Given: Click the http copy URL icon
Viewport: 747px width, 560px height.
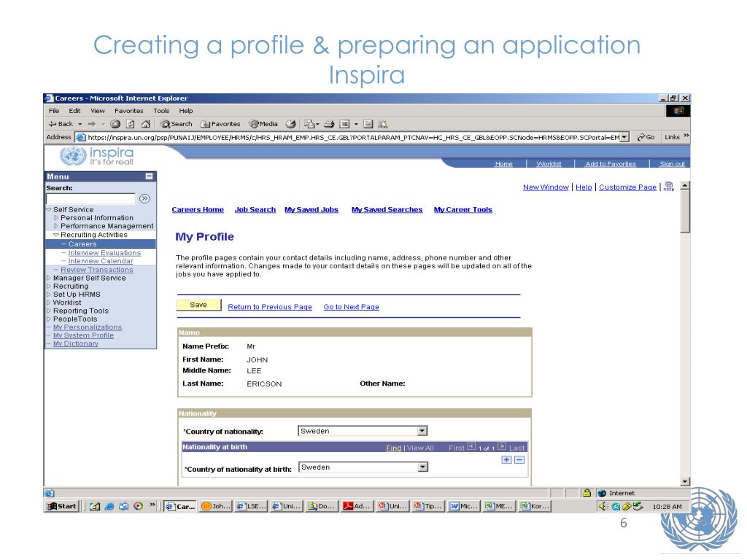Looking at the screenshot, I should pyautogui.click(x=669, y=186).
